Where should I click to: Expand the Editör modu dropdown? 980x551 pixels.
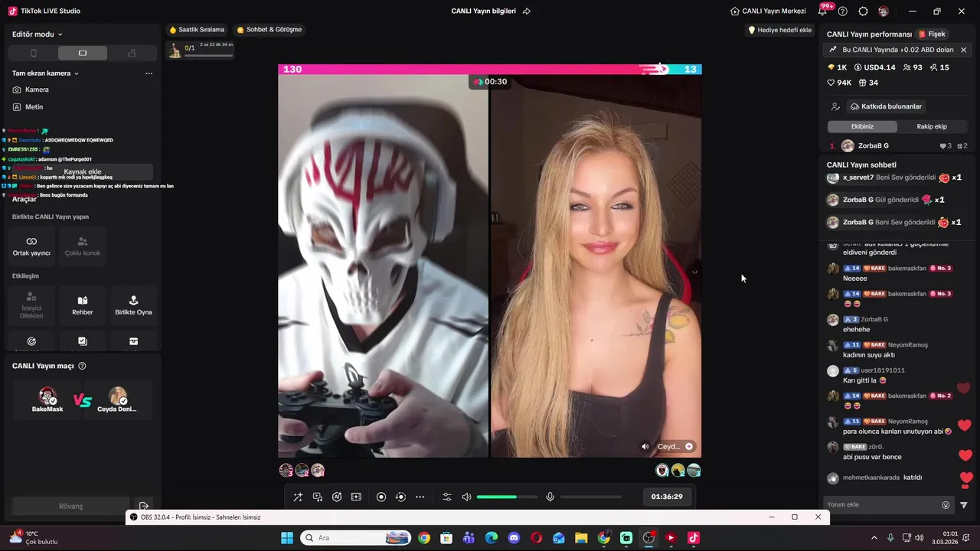coord(38,34)
